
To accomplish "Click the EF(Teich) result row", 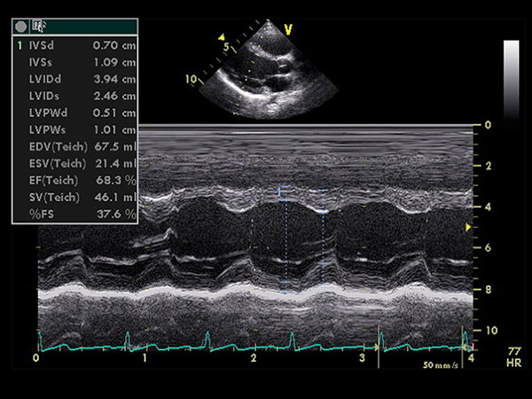I will click(75, 180).
